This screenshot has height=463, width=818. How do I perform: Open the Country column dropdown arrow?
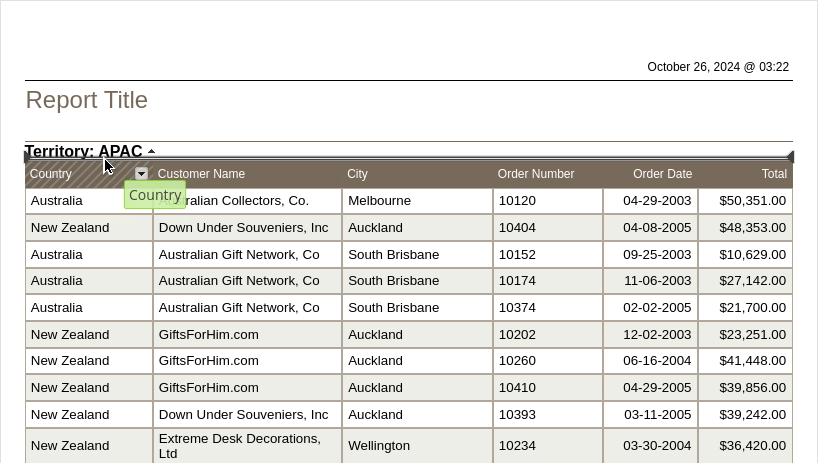(142, 173)
